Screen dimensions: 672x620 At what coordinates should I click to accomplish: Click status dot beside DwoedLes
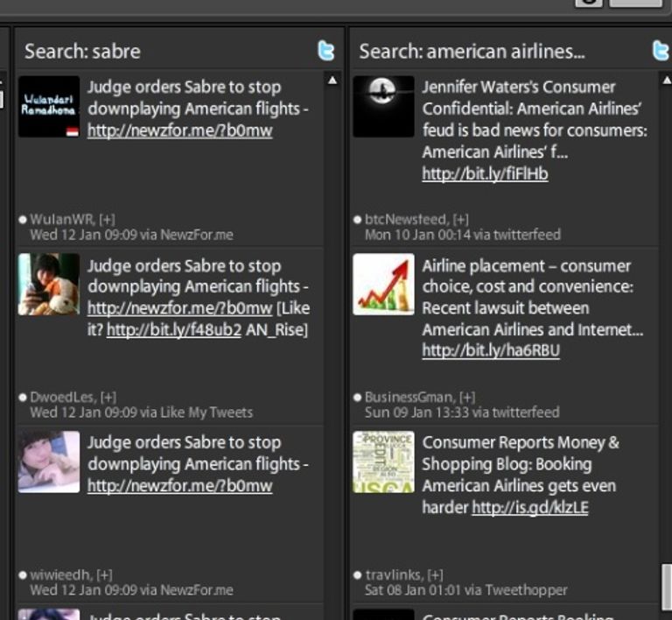pos(23,398)
